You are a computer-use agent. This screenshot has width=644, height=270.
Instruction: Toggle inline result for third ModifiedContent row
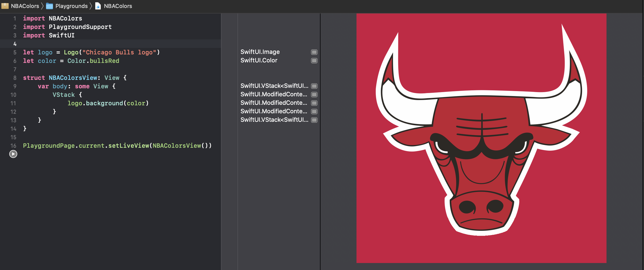314,111
